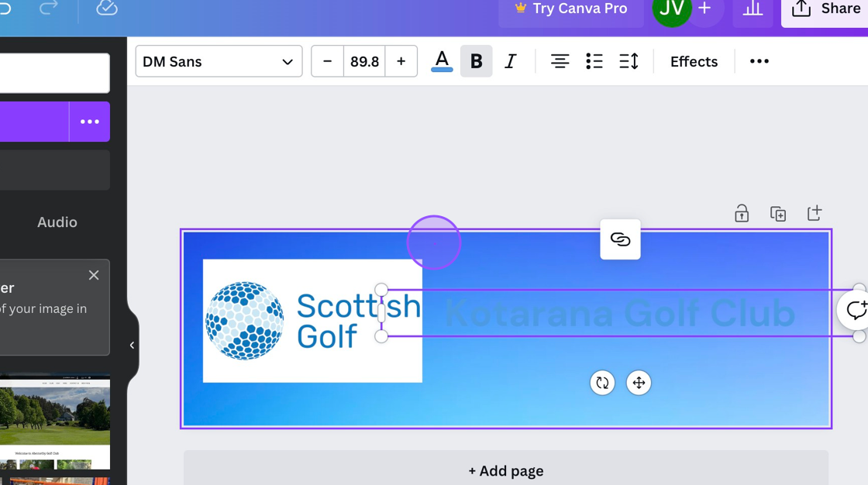Click the top-left text box resize handle

(x=381, y=290)
